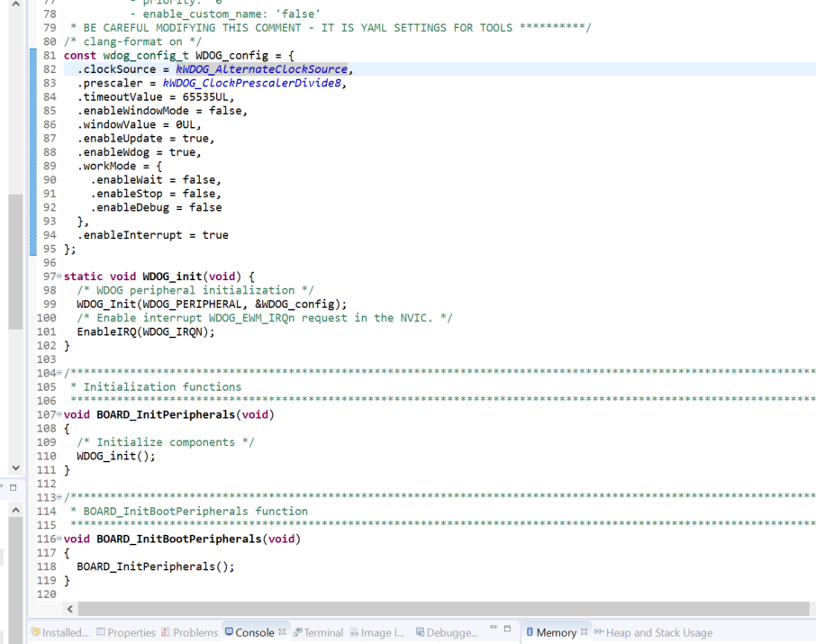Click .enableUpdate on line 87
Image resolution: width=816 pixels, height=644 pixels.
click(119, 138)
